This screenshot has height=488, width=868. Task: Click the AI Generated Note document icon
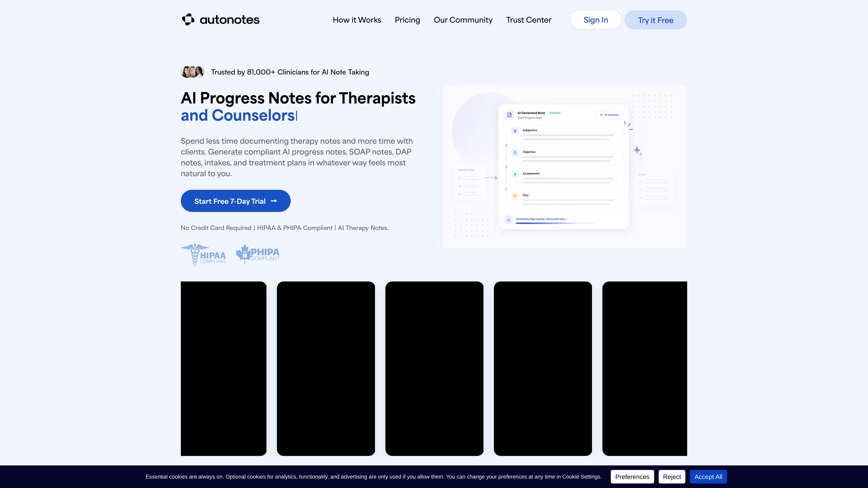(x=509, y=115)
